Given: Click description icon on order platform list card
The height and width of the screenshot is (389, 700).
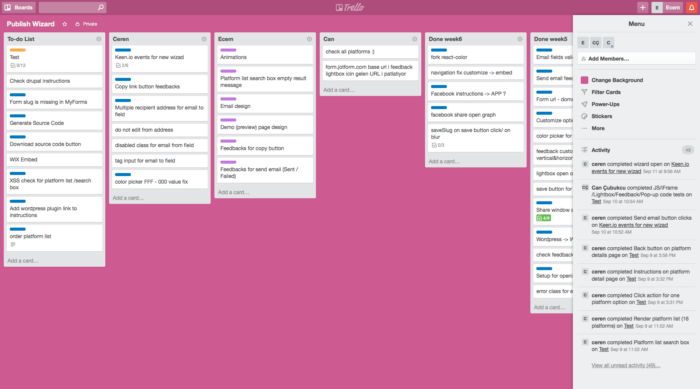Looking at the screenshot, I should [x=13, y=244].
